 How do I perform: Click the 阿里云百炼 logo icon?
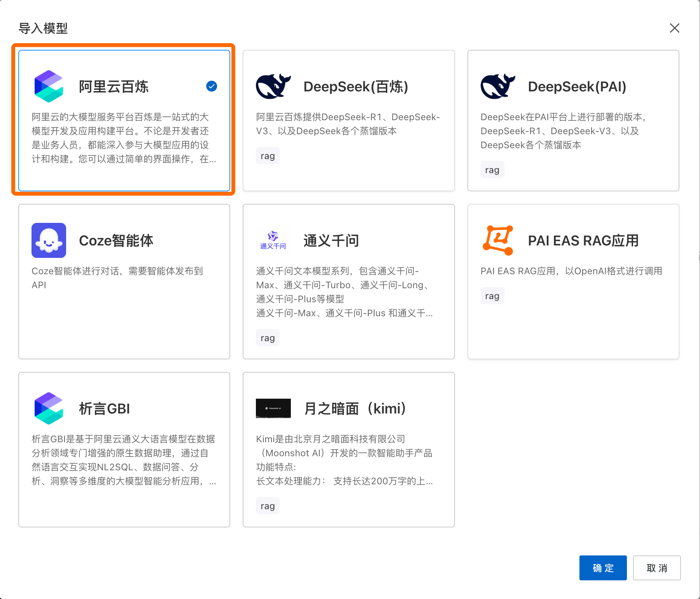click(49, 86)
